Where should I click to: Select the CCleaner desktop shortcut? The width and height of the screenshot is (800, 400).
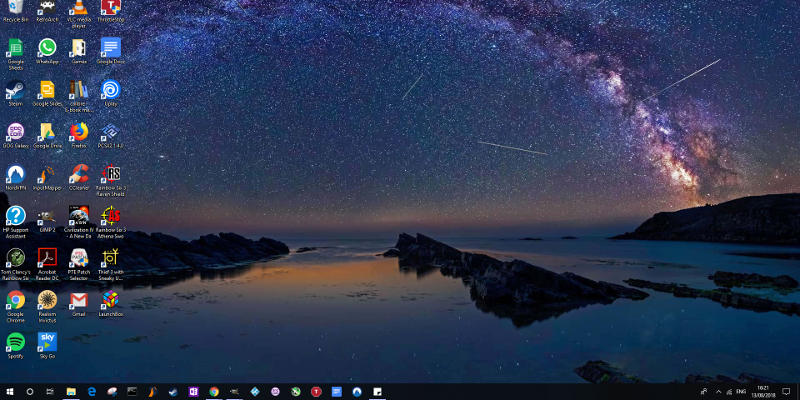(79, 177)
